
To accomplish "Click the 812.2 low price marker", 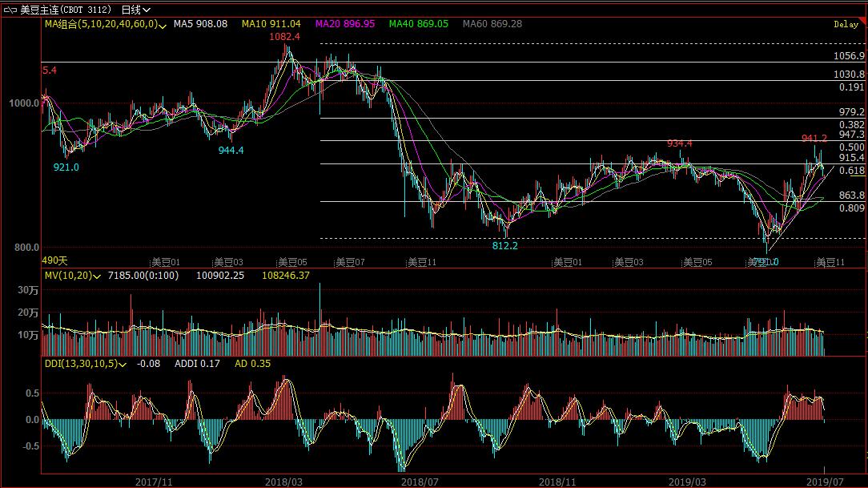I will tap(504, 246).
